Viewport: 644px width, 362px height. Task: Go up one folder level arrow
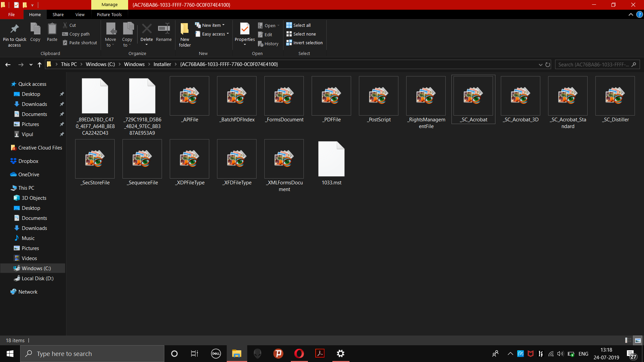pos(40,64)
